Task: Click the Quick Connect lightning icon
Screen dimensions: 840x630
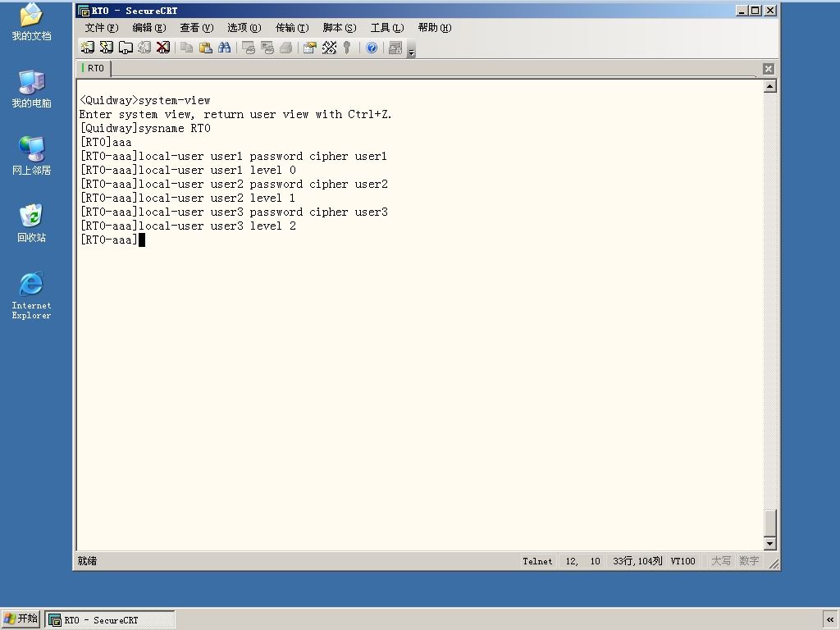Action: coord(107,48)
